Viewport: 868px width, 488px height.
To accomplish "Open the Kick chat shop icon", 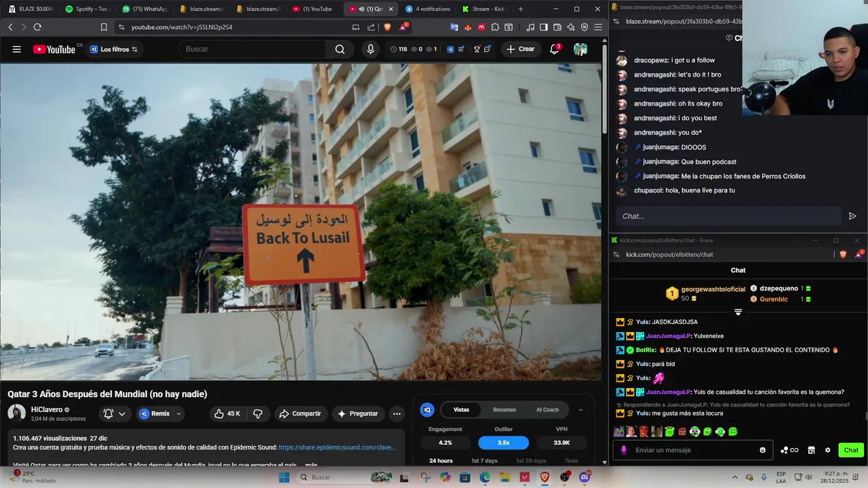I will click(811, 450).
